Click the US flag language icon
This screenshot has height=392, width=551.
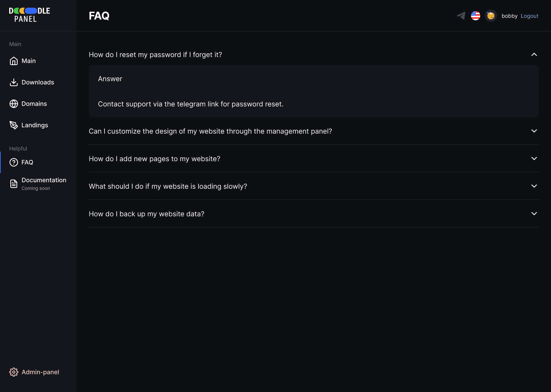tap(476, 16)
